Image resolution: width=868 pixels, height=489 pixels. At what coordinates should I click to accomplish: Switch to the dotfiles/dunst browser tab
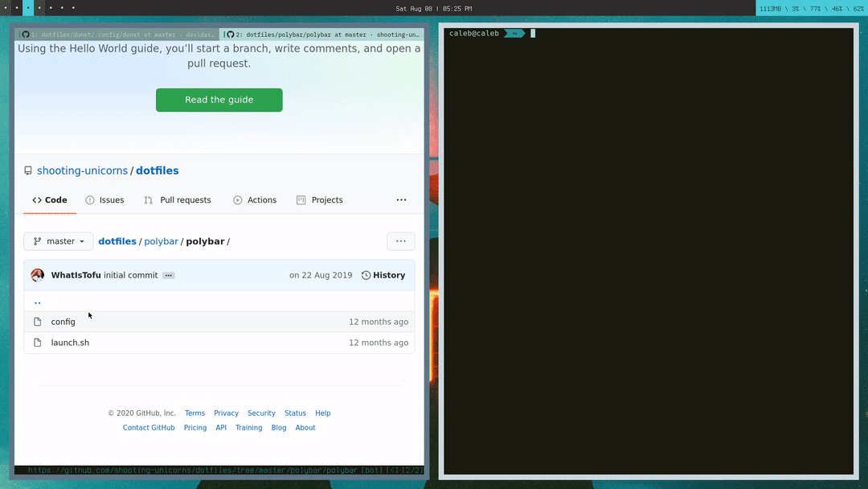tap(117, 35)
